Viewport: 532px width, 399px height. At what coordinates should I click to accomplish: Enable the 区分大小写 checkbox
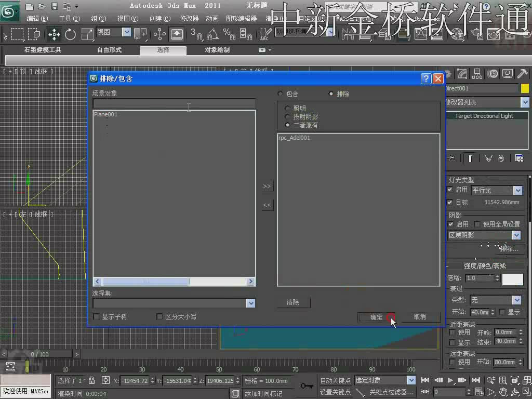click(159, 316)
